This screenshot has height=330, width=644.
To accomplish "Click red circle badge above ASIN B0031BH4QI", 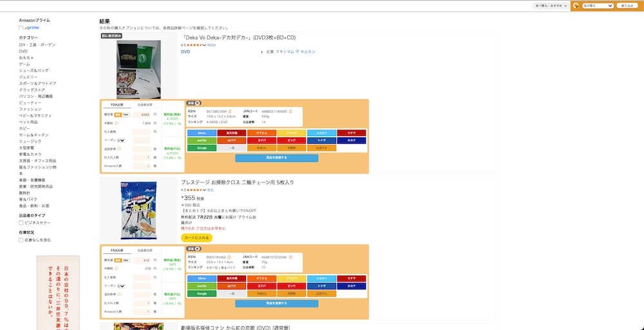I will [198, 249].
